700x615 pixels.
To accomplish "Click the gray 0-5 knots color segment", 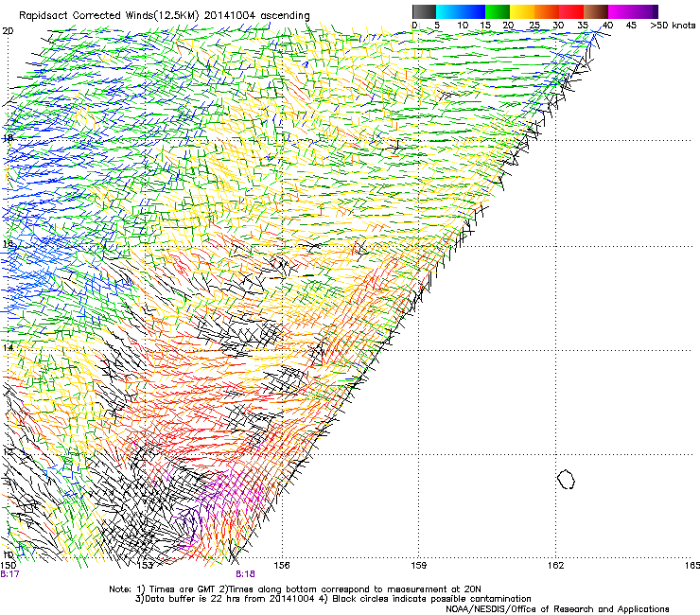I will coord(424,11).
